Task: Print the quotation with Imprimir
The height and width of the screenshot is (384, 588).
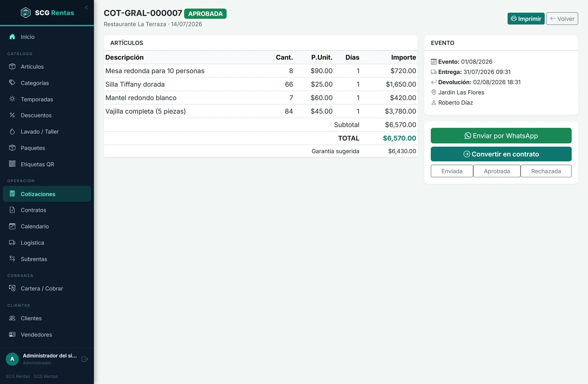Action: 526,19
